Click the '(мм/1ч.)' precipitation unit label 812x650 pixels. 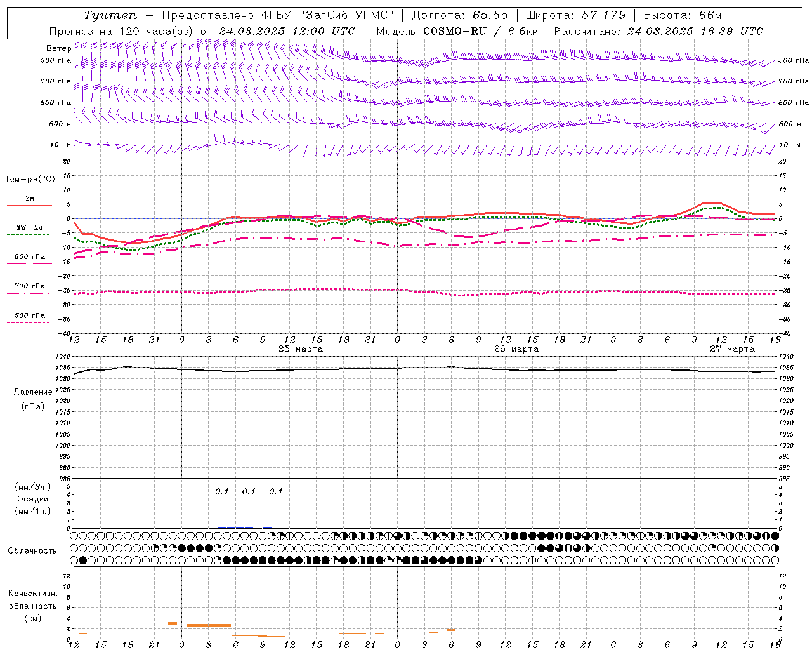[x=32, y=511]
